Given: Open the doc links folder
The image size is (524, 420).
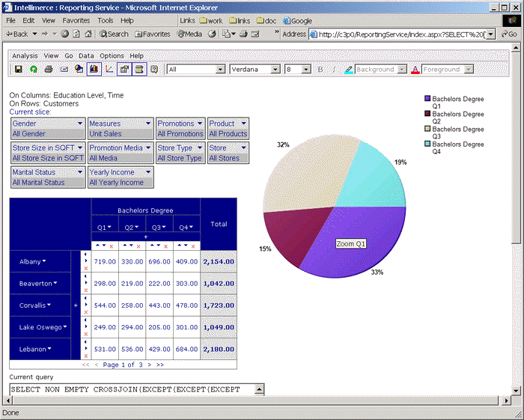Looking at the screenshot, I should (x=266, y=21).
